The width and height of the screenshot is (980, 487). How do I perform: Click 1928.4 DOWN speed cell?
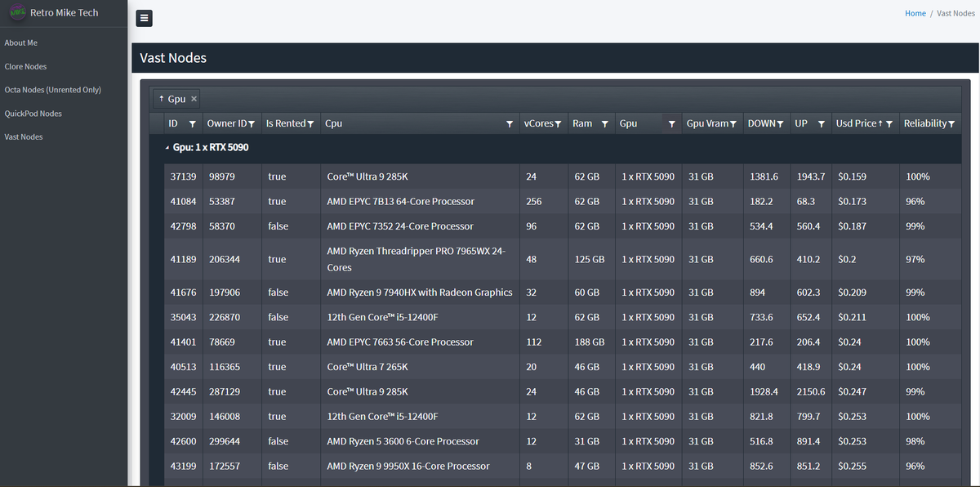[767, 391]
